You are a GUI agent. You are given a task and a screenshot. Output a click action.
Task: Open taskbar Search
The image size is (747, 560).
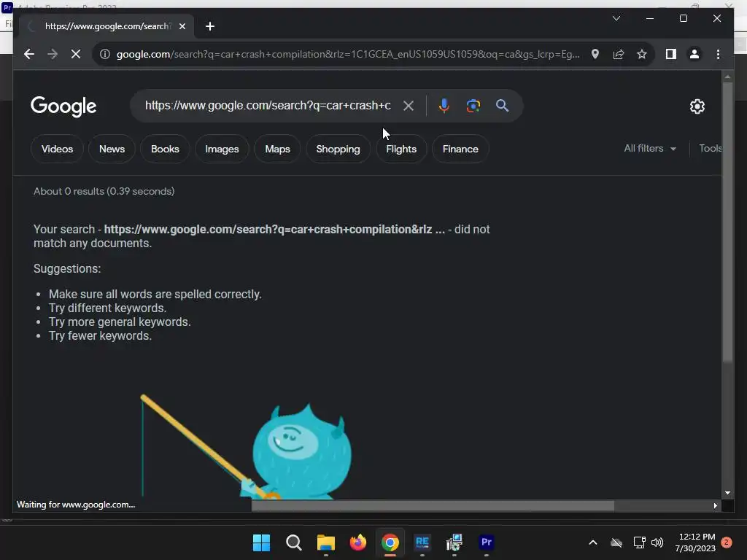coord(293,542)
